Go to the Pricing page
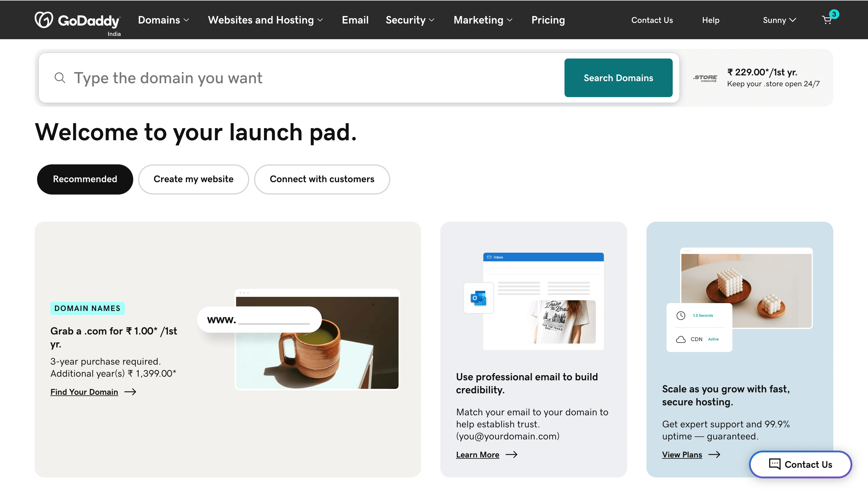This screenshot has height=491, width=868. coord(548,20)
